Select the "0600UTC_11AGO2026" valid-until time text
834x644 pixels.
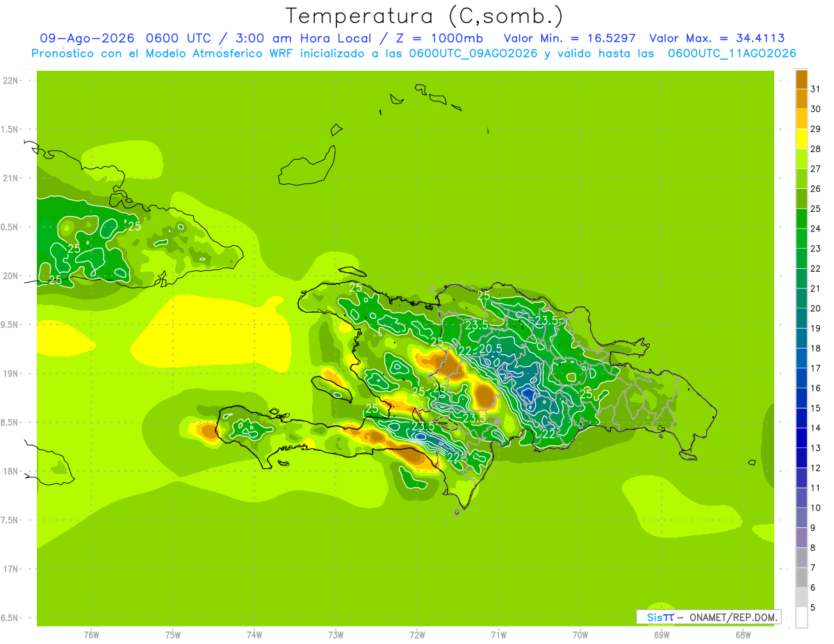tap(732, 53)
